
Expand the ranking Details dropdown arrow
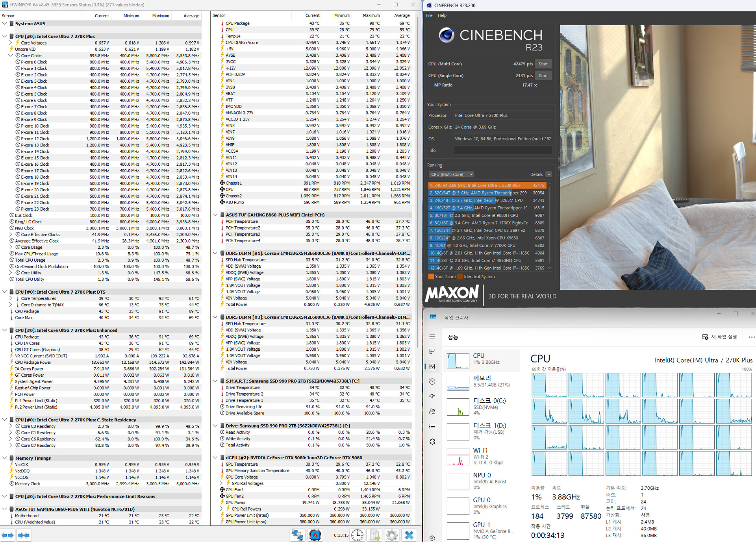(548, 174)
